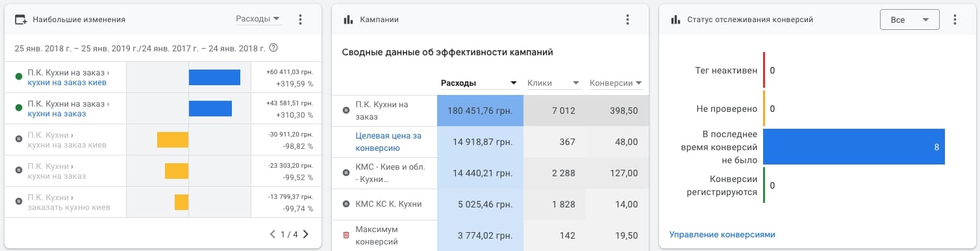The width and height of the screenshot is (980, 251).
Task: Click gray keyword кухни на заказ киев with -98,82 %
Action: tap(67, 145)
